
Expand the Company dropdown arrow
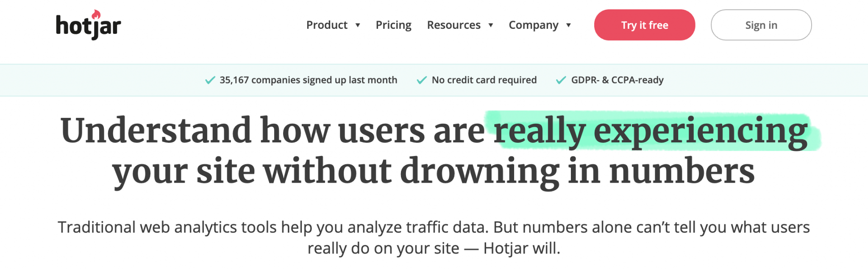pos(568,25)
